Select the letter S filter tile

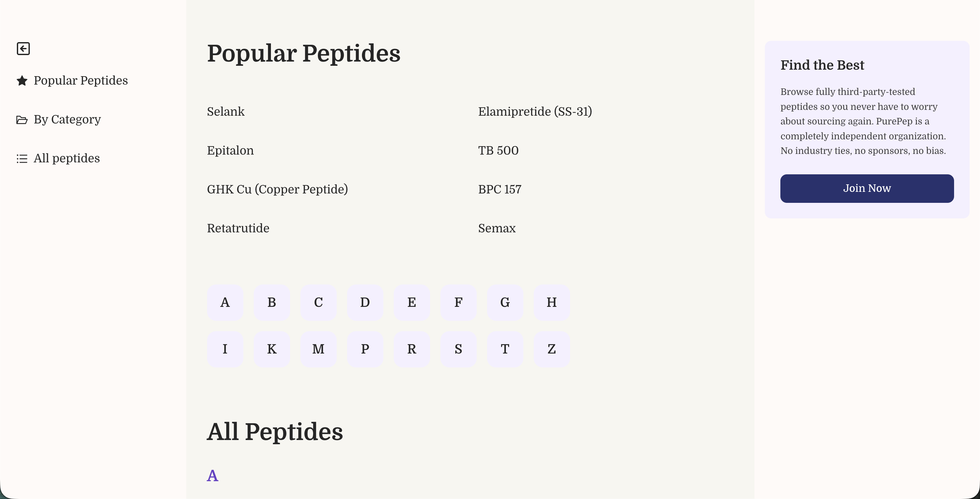(x=458, y=349)
